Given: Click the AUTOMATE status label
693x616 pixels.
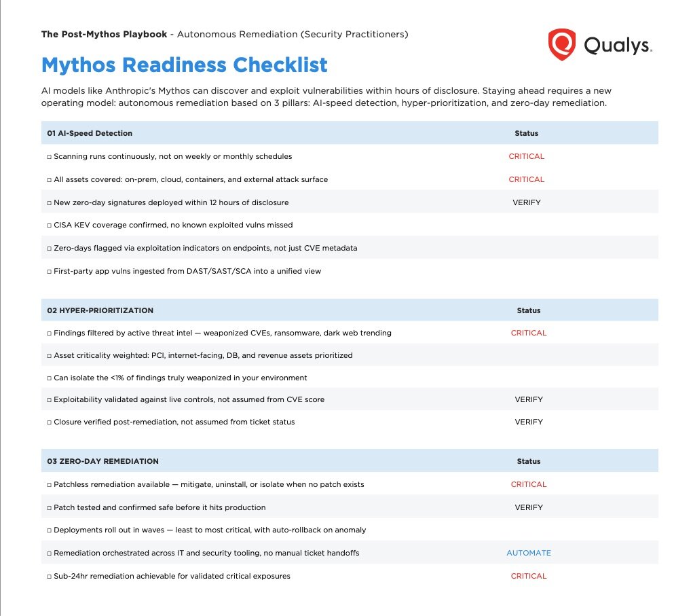Looking at the screenshot, I should [x=529, y=553].
